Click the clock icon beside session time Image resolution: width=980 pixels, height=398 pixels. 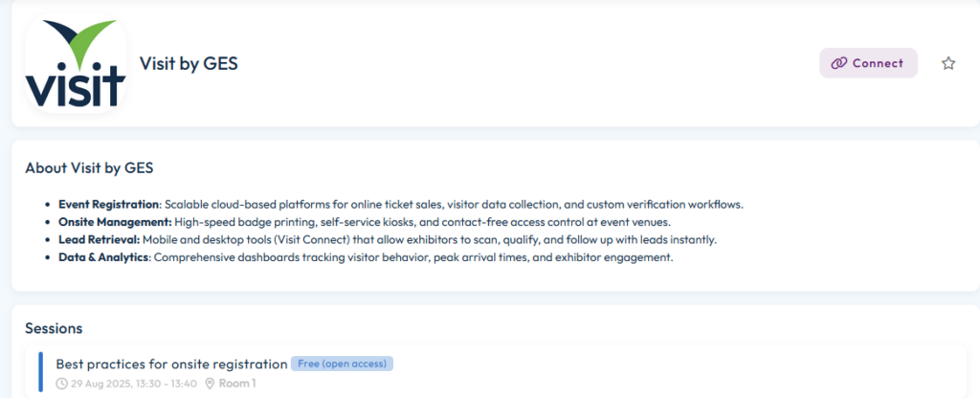61,383
